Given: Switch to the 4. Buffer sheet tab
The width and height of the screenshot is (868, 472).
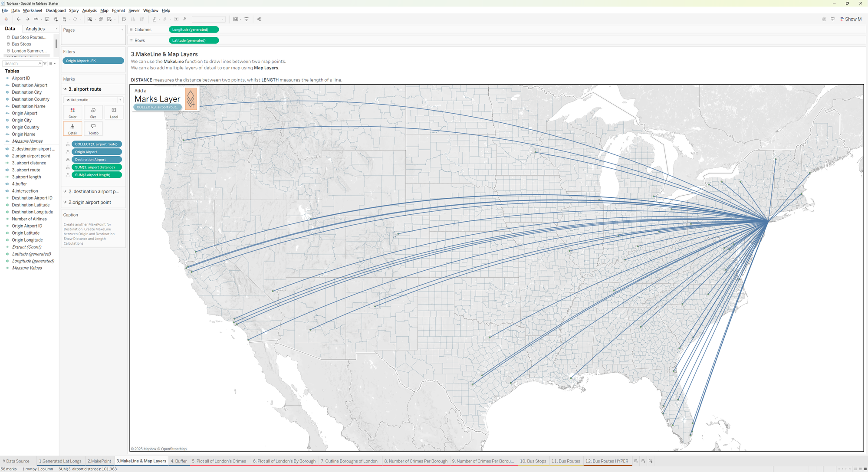Looking at the screenshot, I should pyautogui.click(x=179, y=461).
